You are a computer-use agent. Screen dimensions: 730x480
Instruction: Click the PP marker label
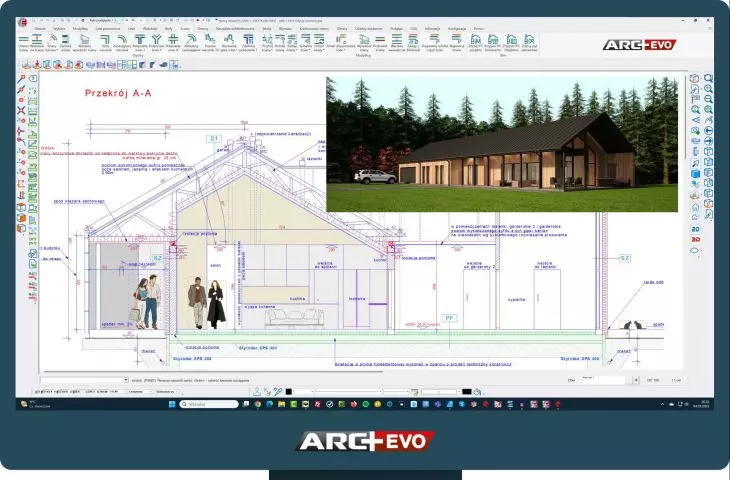(449, 318)
